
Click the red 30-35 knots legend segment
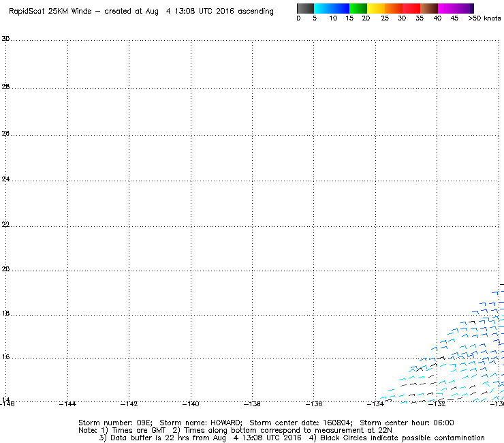pyautogui.click(x=411, y=8)
